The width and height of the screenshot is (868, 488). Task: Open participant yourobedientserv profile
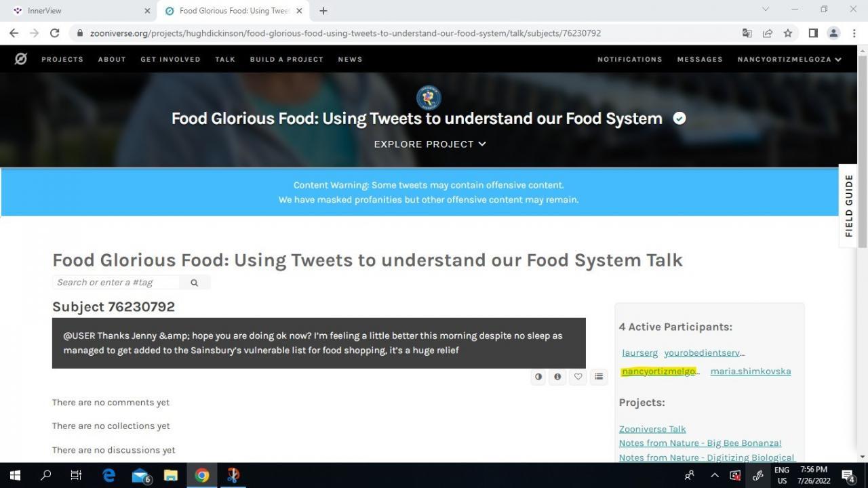coord(704,353)
